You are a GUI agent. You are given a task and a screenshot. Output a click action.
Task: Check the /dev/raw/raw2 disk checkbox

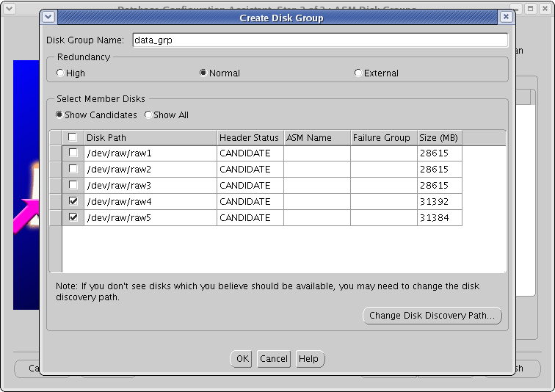pyautogui.click(x=73, y=170)
